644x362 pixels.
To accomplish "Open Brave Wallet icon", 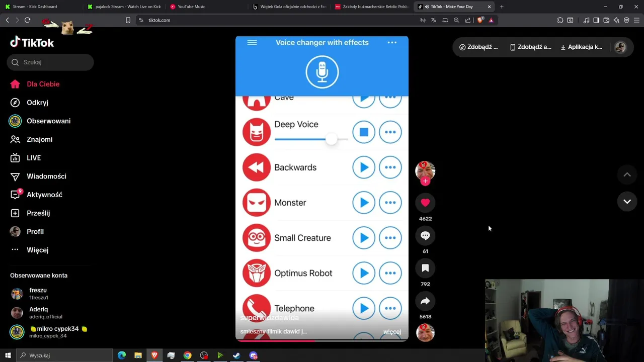I will pyautogui.click(x=606, y=20).
